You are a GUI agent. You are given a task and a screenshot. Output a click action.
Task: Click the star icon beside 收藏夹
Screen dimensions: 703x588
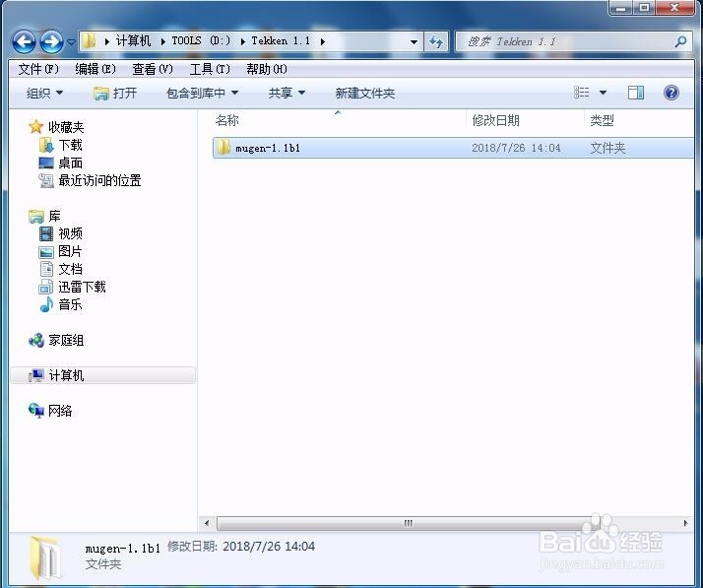[35, 127]
